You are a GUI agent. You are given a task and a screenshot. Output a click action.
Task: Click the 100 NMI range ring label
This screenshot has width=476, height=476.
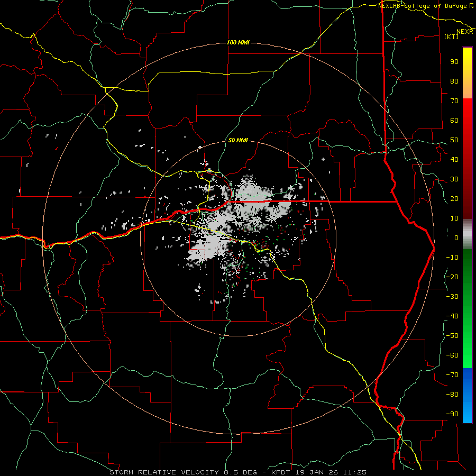(x=238, y=42)
